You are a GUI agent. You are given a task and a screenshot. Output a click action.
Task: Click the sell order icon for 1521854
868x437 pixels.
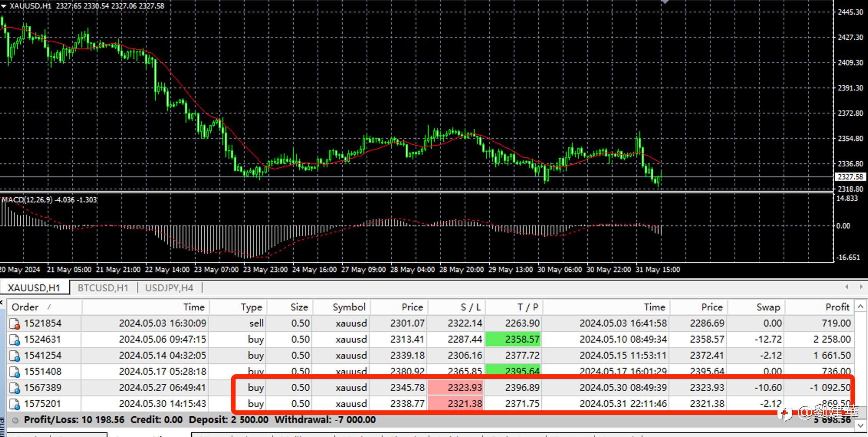click(15, 324)
